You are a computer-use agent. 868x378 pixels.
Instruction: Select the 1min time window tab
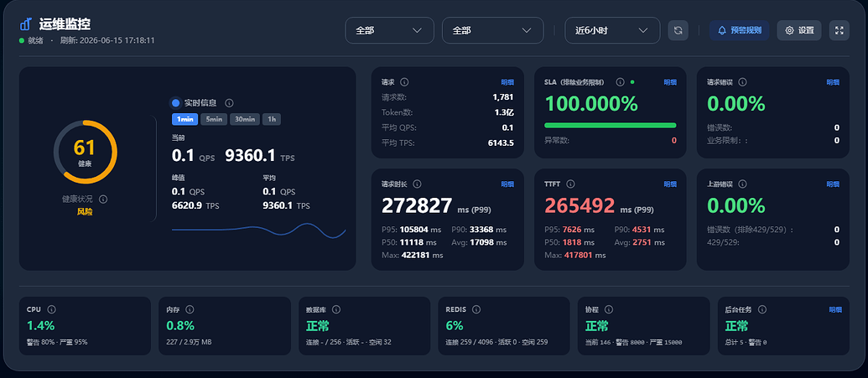185,119
